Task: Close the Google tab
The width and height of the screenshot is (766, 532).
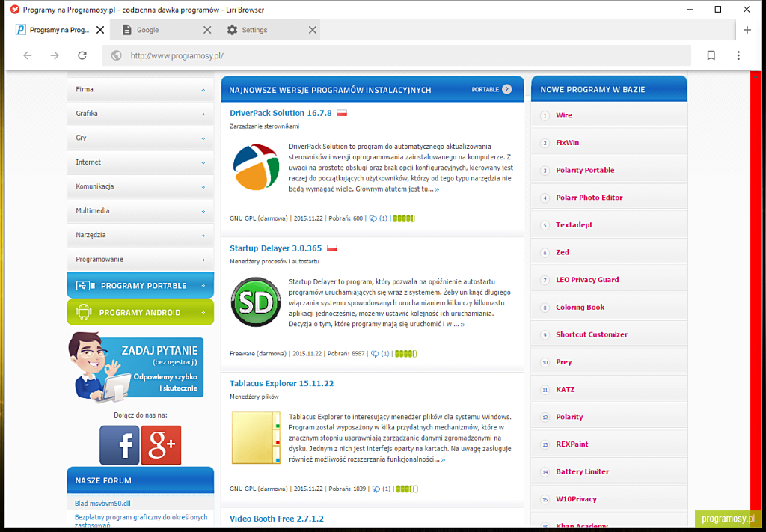Action: point(207,30)
